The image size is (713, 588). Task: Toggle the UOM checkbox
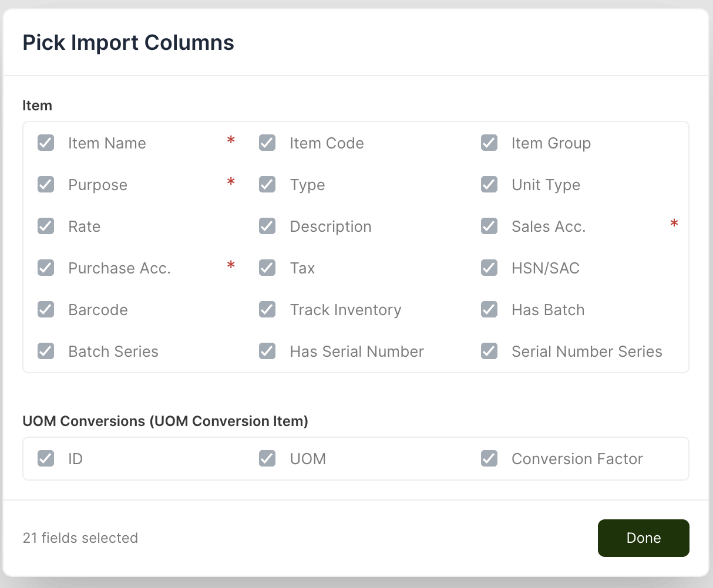point(267,458)
